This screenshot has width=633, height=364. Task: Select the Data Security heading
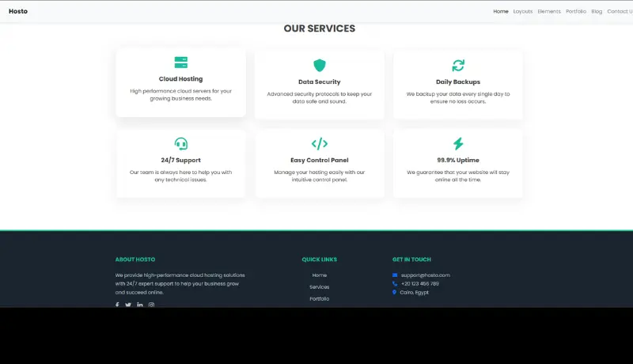(x=320, y=82)
